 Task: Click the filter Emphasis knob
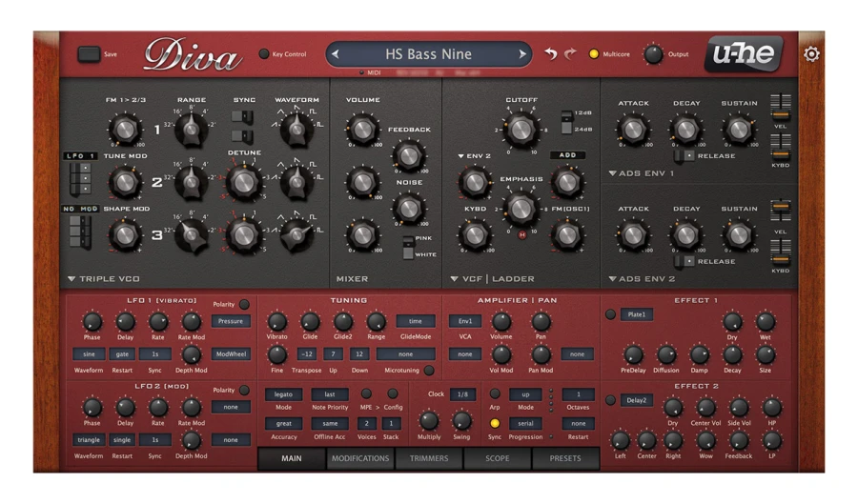coord(521,209)
